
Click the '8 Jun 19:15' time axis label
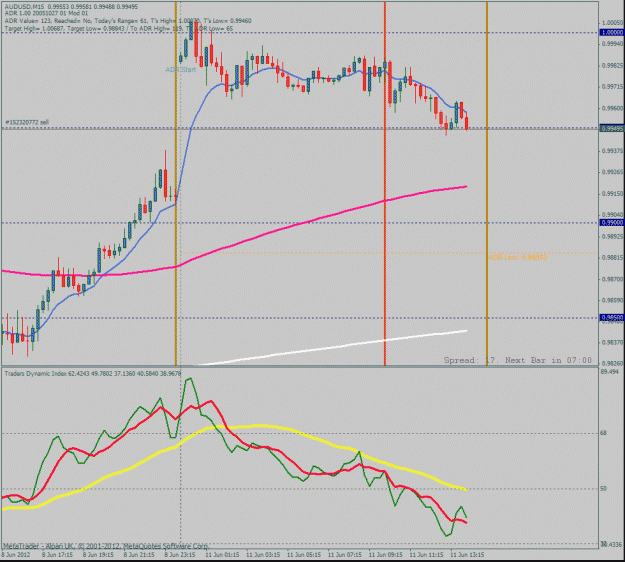(x=98, y=555)
